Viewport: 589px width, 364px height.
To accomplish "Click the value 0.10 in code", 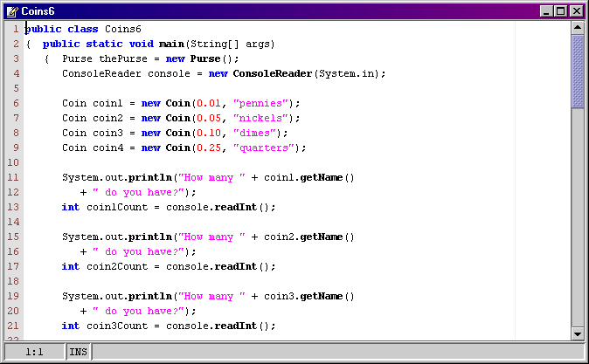I will [x=209, y=133].
